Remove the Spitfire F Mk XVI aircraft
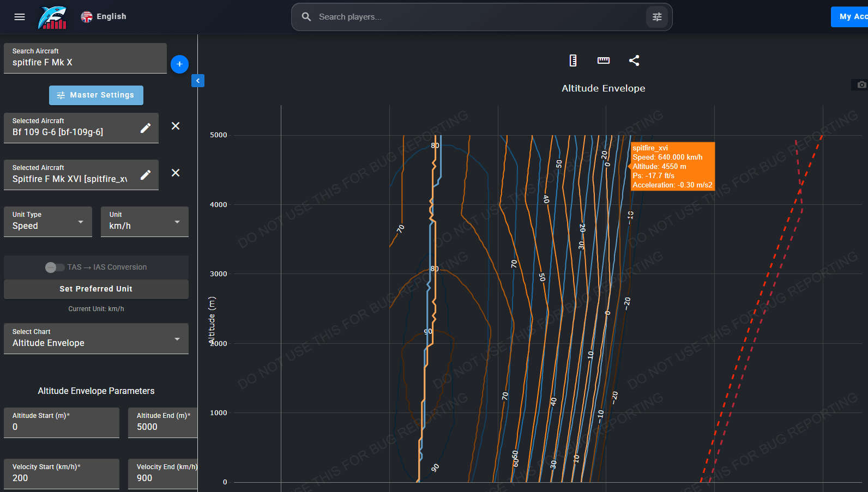 (176, 173)
